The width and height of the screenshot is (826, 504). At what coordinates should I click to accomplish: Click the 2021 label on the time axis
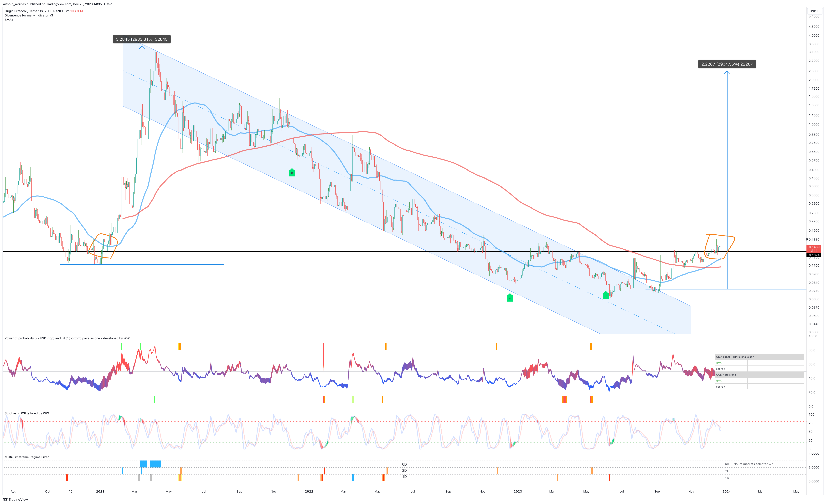[100, 492]
